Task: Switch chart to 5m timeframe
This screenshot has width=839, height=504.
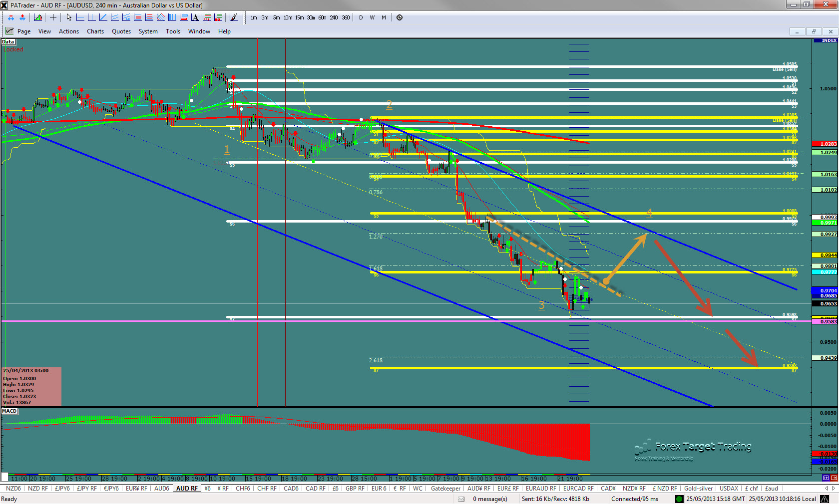Action: (276, 17)
